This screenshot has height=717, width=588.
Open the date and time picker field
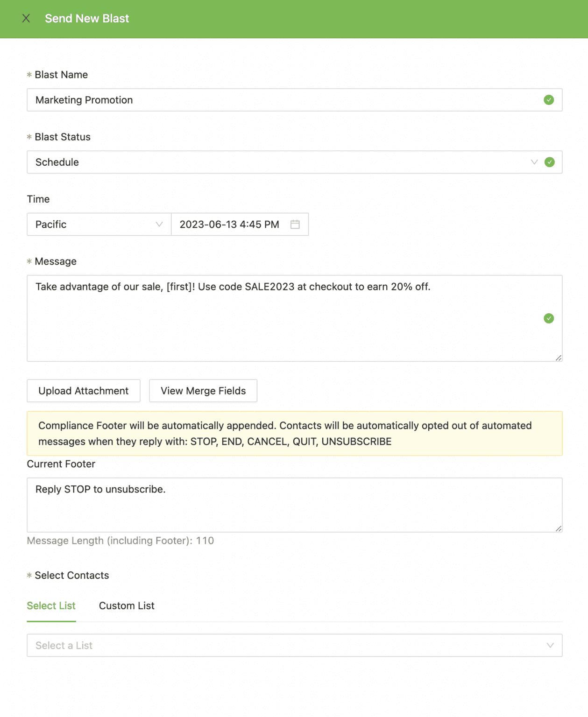tap(240, 225)
